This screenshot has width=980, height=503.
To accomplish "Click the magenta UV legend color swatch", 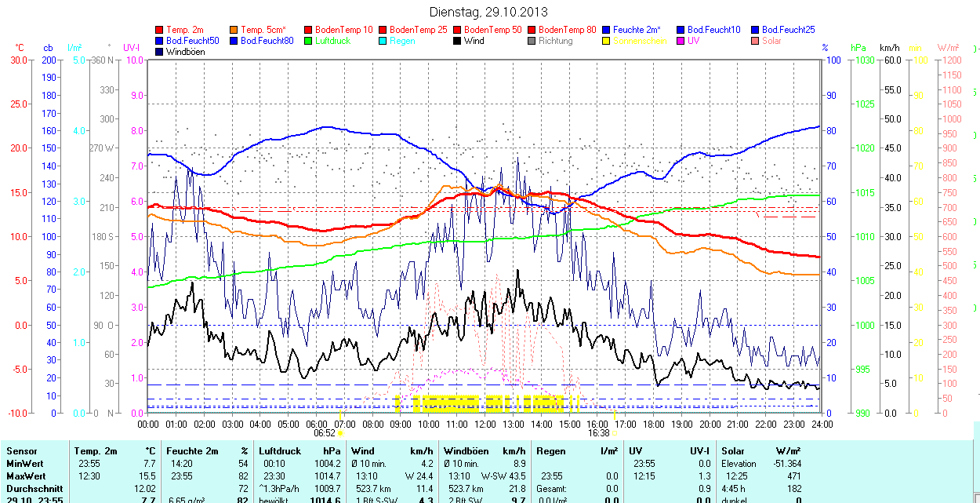I will [681, 41].
